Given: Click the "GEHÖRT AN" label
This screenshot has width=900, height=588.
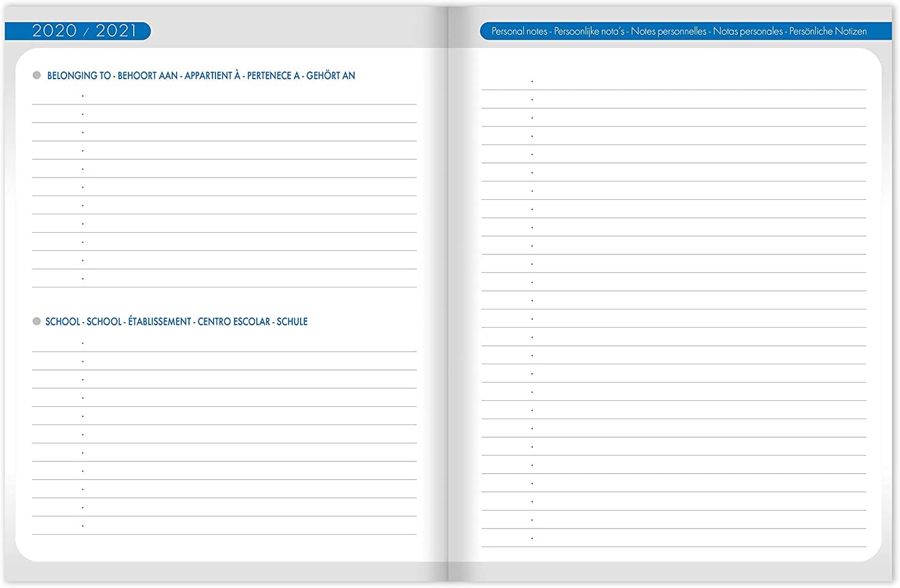Looking at the screenshot, I should point(331,76).
